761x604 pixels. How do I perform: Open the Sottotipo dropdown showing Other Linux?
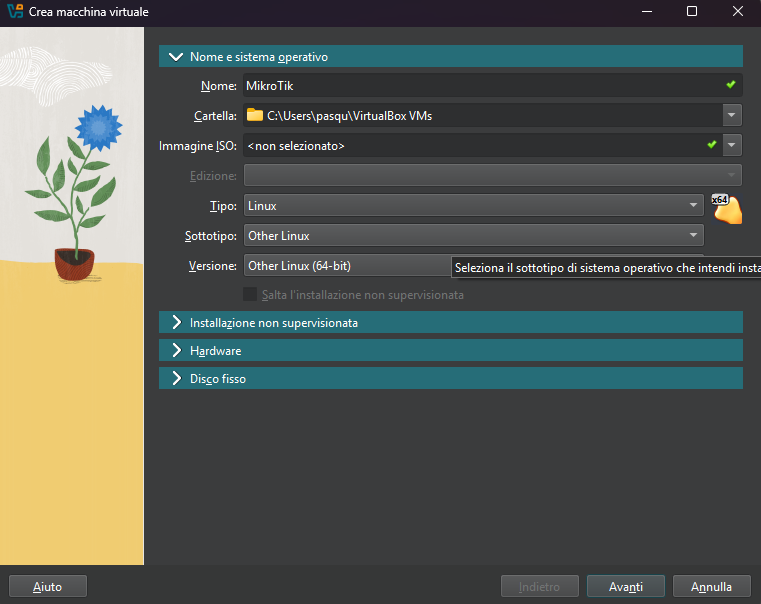474,235
